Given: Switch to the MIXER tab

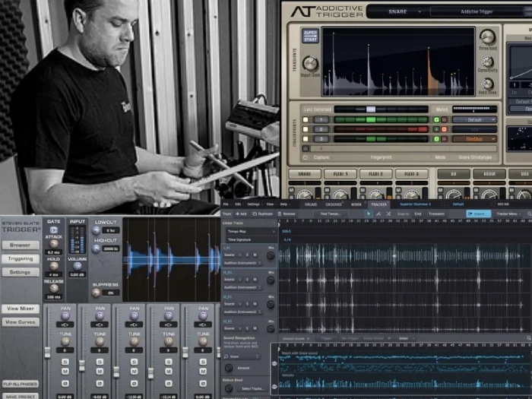Looking at the screenshot, I should tap(356, 204).
